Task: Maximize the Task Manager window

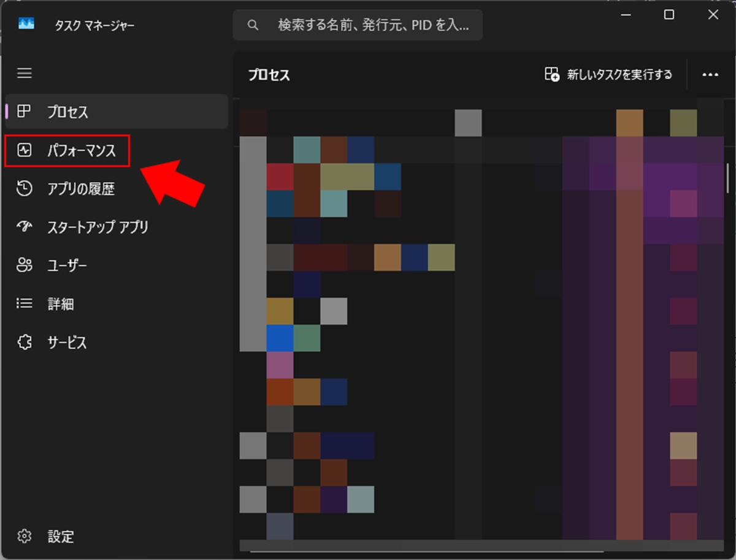Action: point(669,15)
